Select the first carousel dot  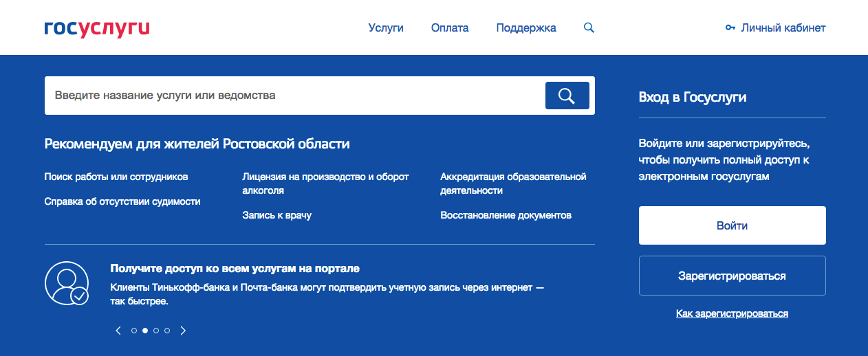pyautogui.click(x=134, y=331)
